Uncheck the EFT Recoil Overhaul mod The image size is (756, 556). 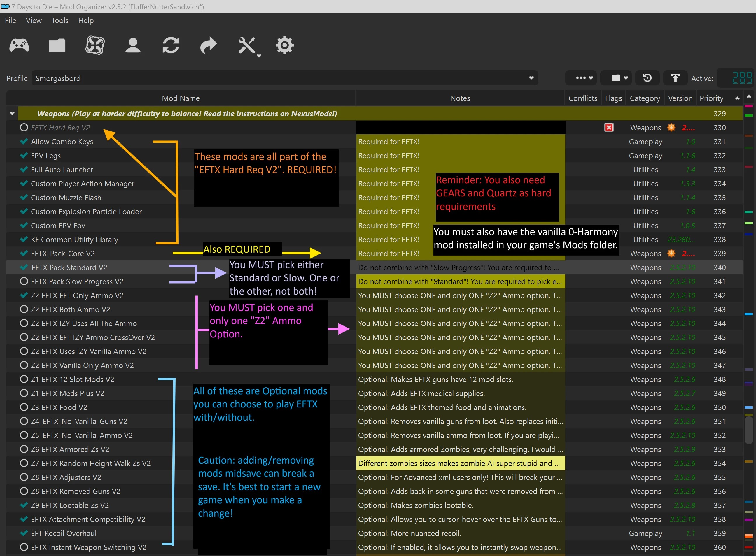(x=24, y=533)
